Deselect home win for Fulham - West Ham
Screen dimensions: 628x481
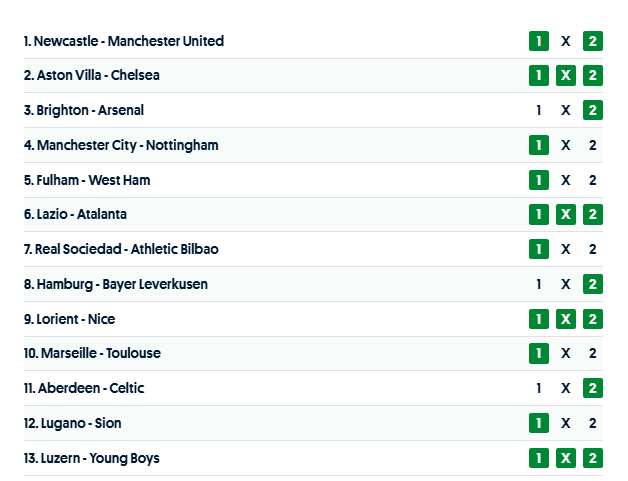(x=539, y=180)
